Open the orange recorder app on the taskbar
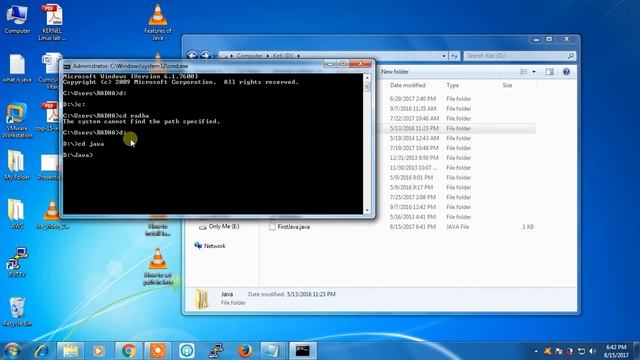This screenshot has height=360, width=640. click(x=158, y=351)
